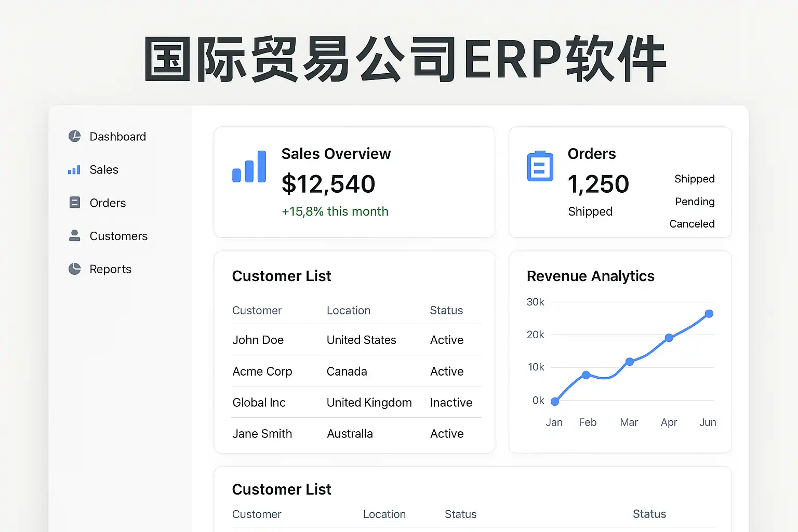Click the Feb data point on revenue chart
Screen dimensions: 798x532
click(586, 375)
